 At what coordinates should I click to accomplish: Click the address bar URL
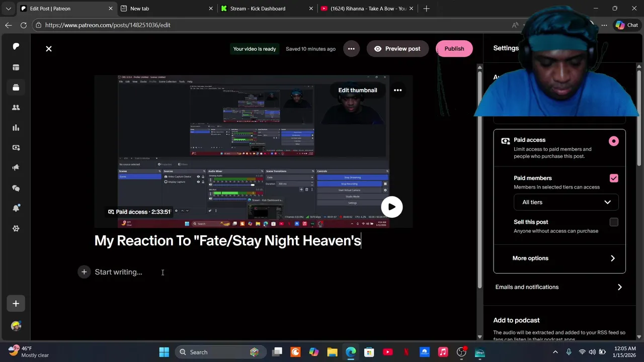[x=108, y=25]
